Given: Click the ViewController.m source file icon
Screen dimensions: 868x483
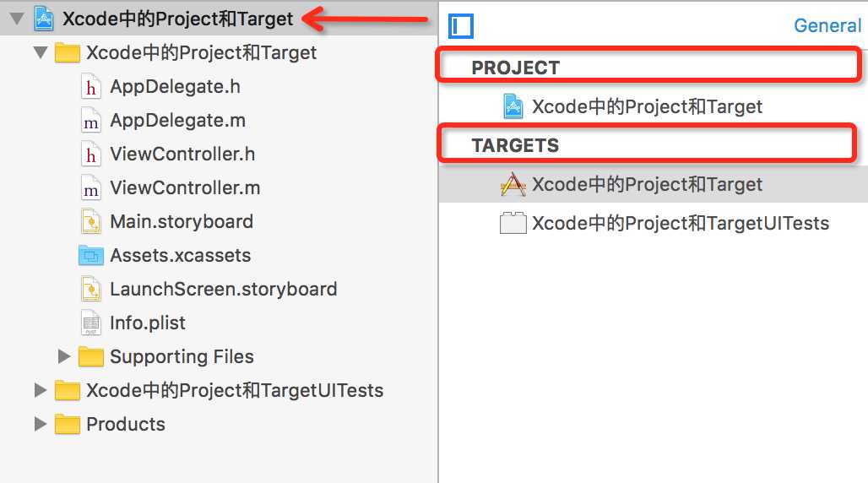Looking at the screenshot, I should [x=91, y=187].
